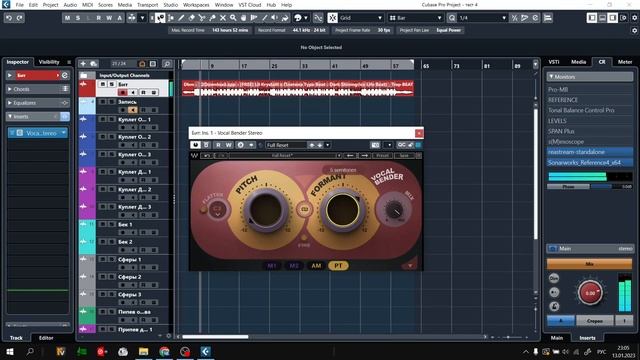Open the color tool dropdown arrow
This screenshot has height=360, width=640.
point(306,18)
